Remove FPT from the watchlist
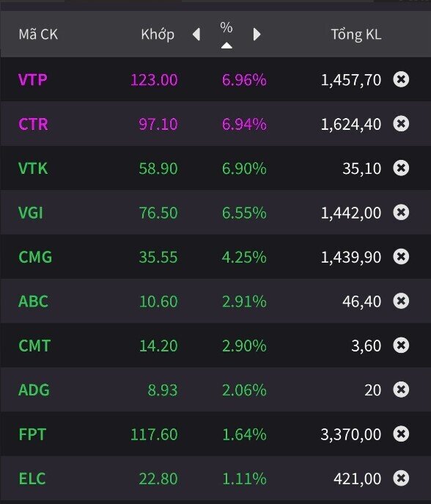Image resolution: width=431 pixels, height=504 pixels. click(401, 434)
